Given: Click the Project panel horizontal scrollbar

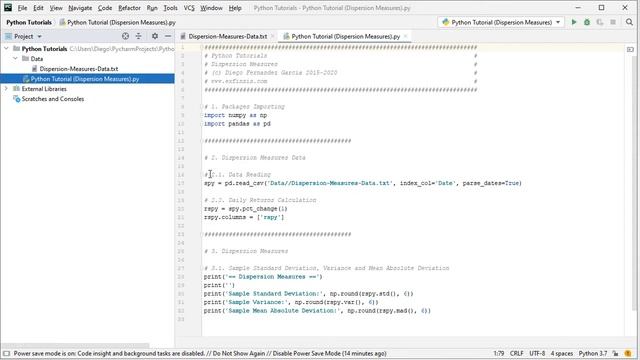Looking at the screenshot, I should coord(75,345).
